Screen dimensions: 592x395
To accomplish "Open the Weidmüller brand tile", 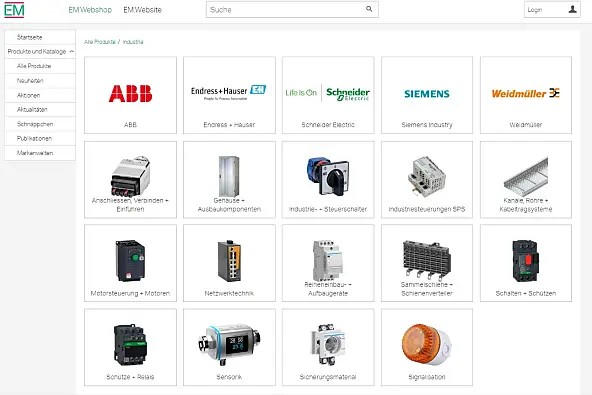I will coord(526,95).
